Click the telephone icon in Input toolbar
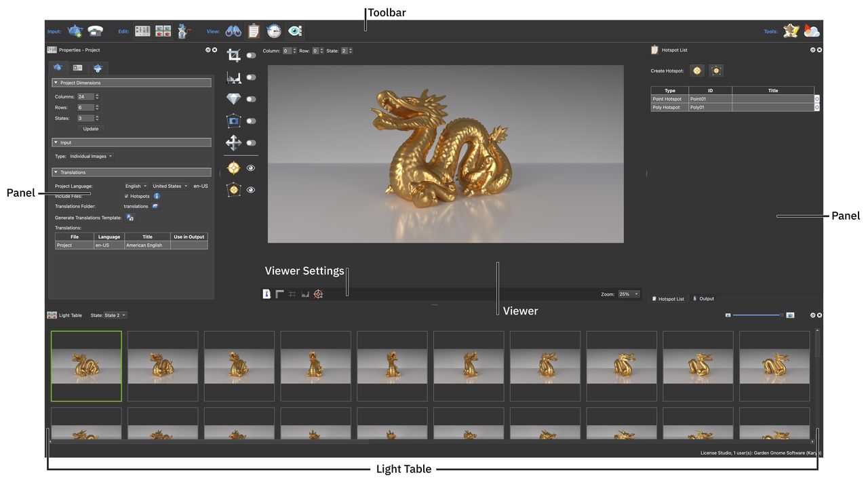868x480 pixels. 96,31
